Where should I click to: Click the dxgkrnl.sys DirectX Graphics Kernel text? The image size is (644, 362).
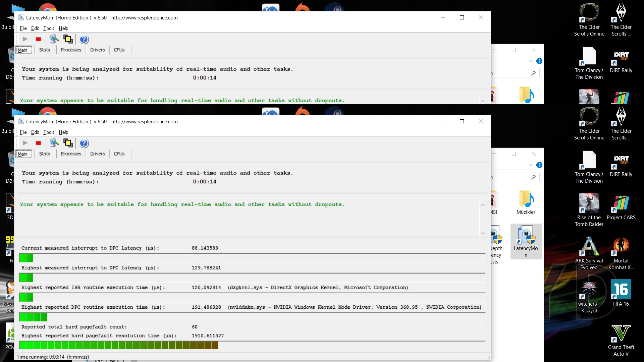(318, 288)
